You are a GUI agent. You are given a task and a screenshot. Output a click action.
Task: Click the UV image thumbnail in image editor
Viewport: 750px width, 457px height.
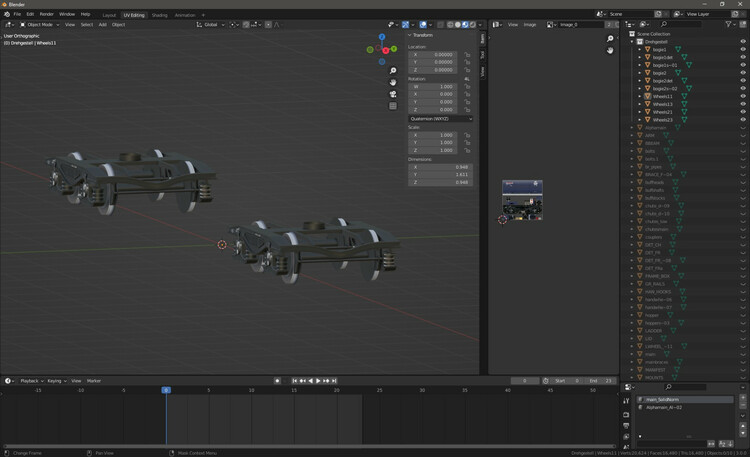pyautogui.click(x=522, y=200)
